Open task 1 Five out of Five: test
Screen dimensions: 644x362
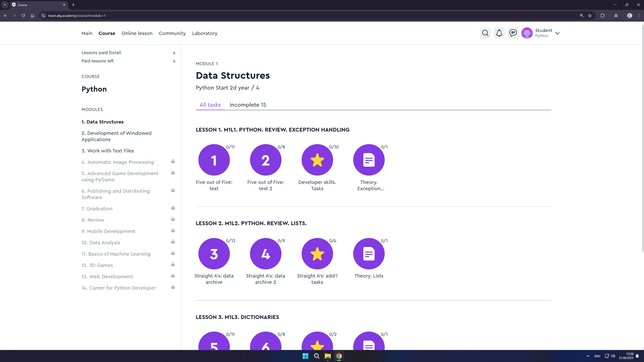pyautogui.click(x=214, y=160)
